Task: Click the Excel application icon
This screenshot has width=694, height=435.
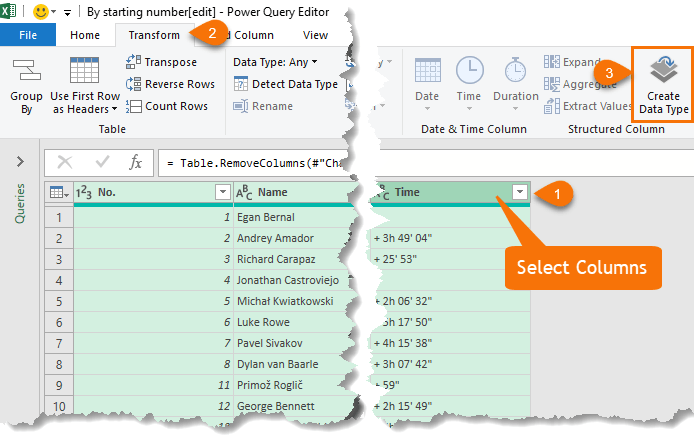Action: (x=8, y=10)
